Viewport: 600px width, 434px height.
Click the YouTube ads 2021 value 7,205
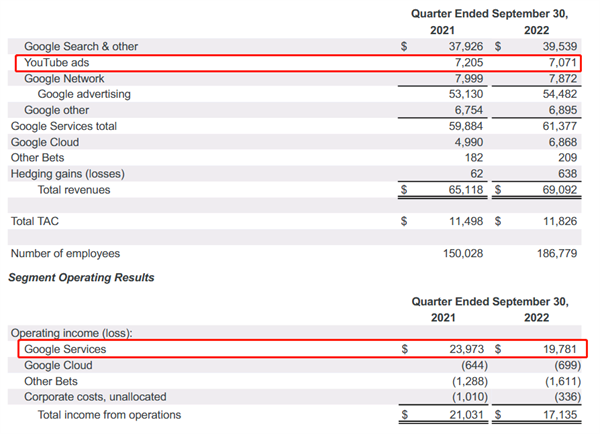point(469,62)
